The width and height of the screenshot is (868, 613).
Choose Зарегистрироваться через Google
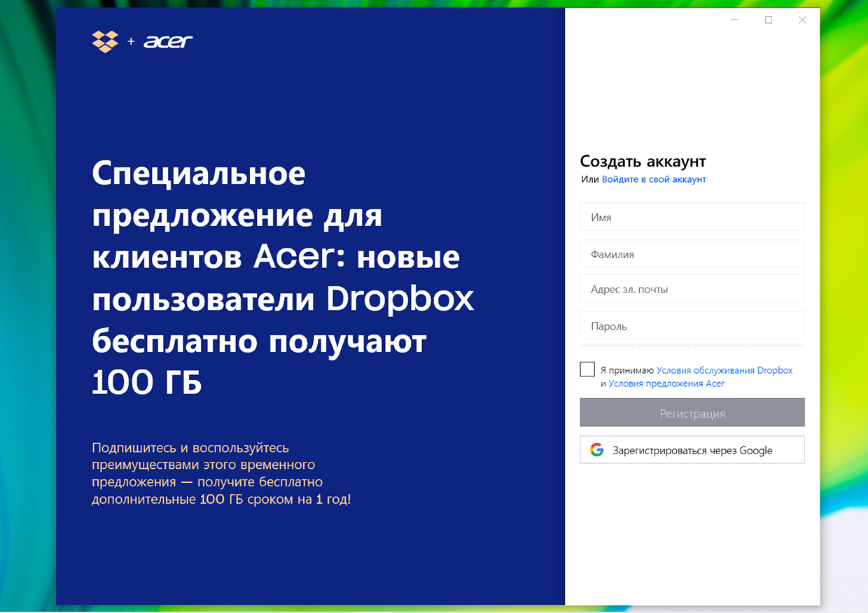[x=692, y=450]
